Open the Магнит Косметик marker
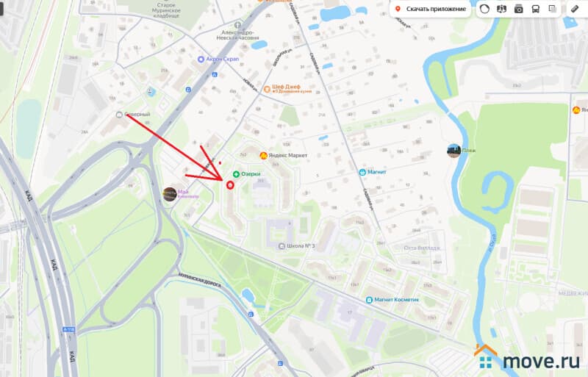Screen dimensions: 588x377 click(370, 300)
